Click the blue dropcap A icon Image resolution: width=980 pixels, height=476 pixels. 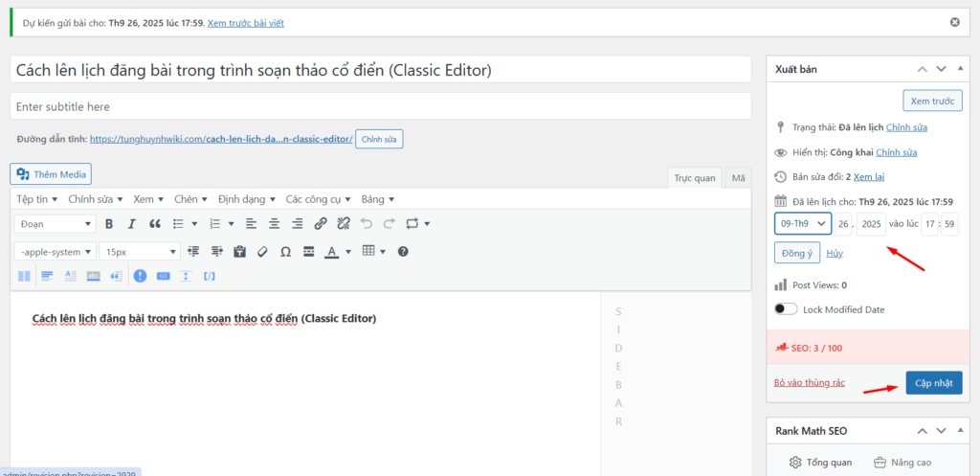(x=71, y=276)
